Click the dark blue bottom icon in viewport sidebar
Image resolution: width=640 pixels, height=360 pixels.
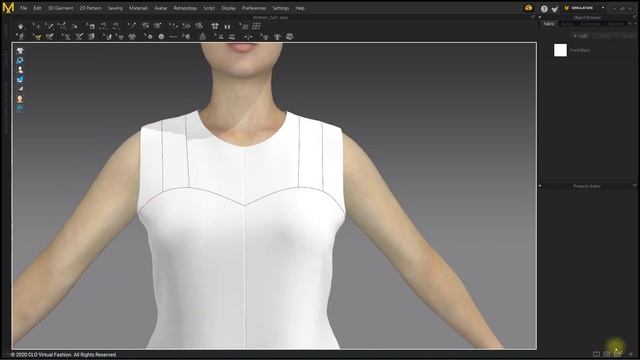tap(20, 109)
